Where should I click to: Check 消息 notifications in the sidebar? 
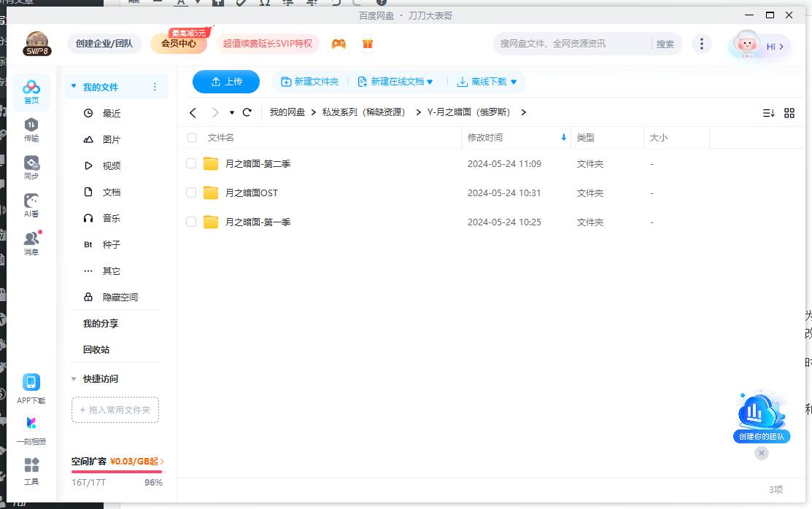(31, 243)
